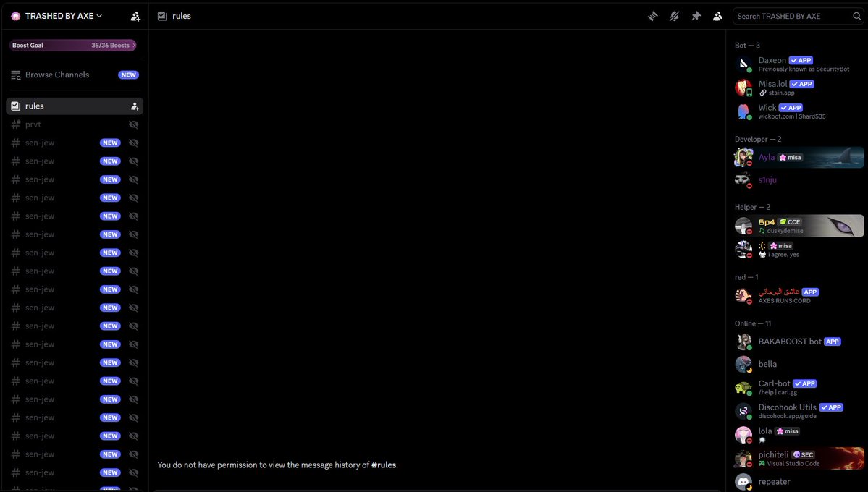Click the "Helper — 2" group header
The height and width of the screenshot is (492, 868).
pyautogui.click(x=752, y=207)
